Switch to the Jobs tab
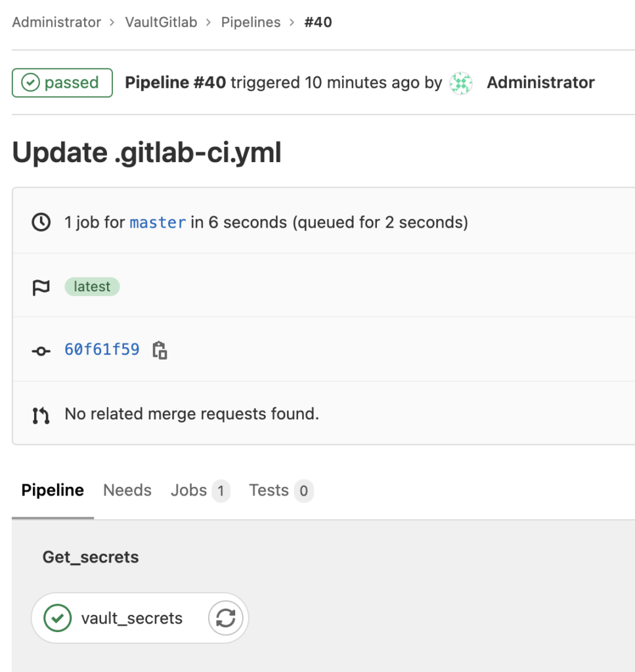 191,490
